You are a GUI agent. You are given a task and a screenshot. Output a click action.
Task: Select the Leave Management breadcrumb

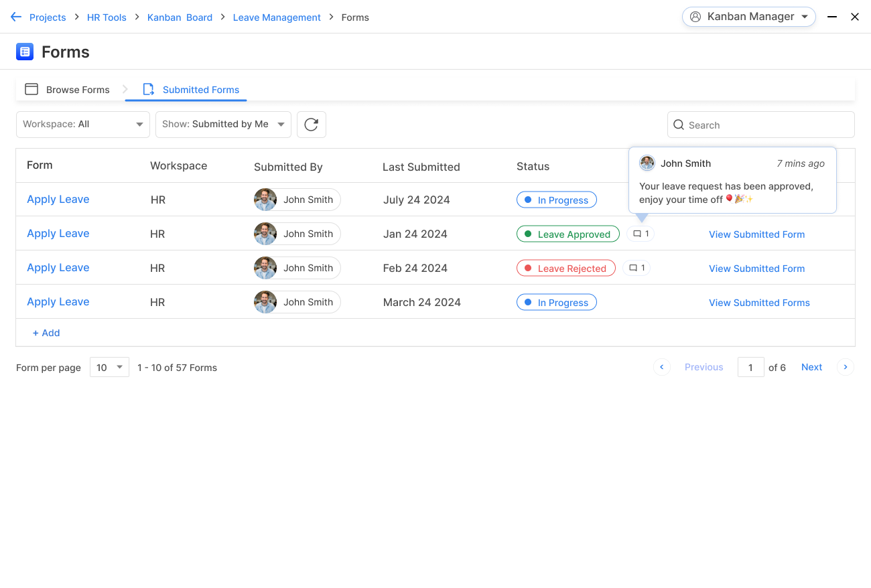277,17
